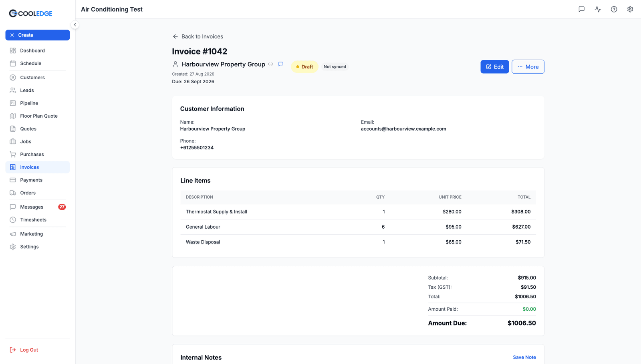Click the Pipeline sidebar icon
The height and width of the screenshot is (364, 641).
point(13,103)
